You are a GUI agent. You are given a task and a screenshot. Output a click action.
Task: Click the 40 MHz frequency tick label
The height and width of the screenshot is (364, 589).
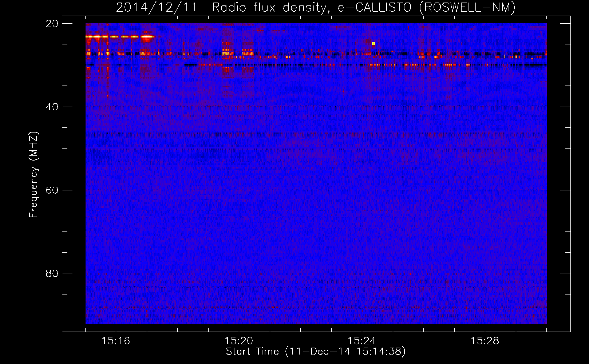52,107
